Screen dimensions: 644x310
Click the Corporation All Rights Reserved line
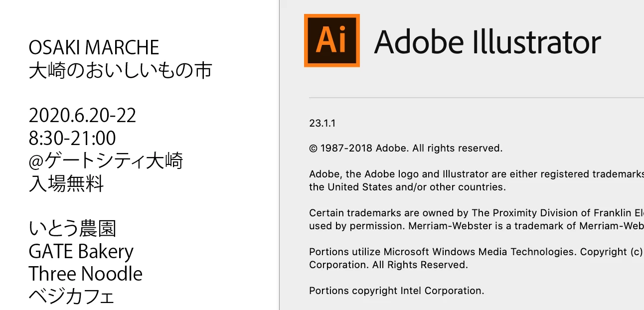388,265
